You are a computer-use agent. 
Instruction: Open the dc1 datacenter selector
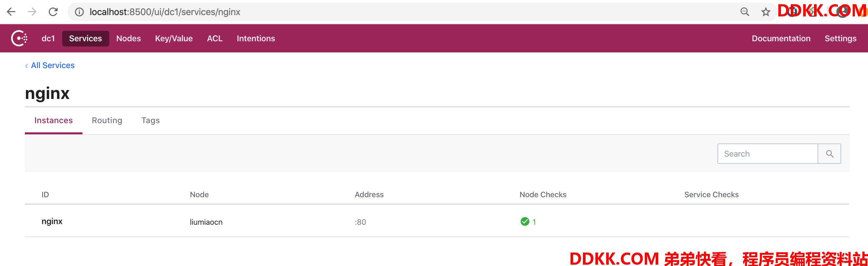(x=48, y=38)
